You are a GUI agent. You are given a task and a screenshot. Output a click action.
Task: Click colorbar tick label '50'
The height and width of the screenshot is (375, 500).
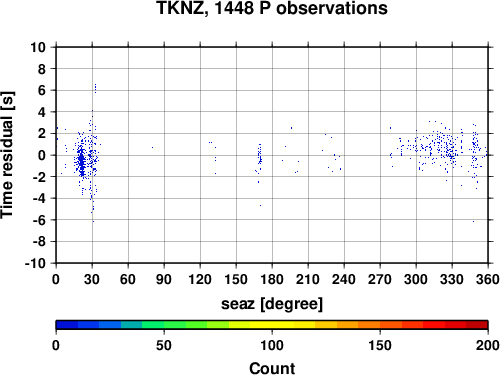[x=164, y=346]
